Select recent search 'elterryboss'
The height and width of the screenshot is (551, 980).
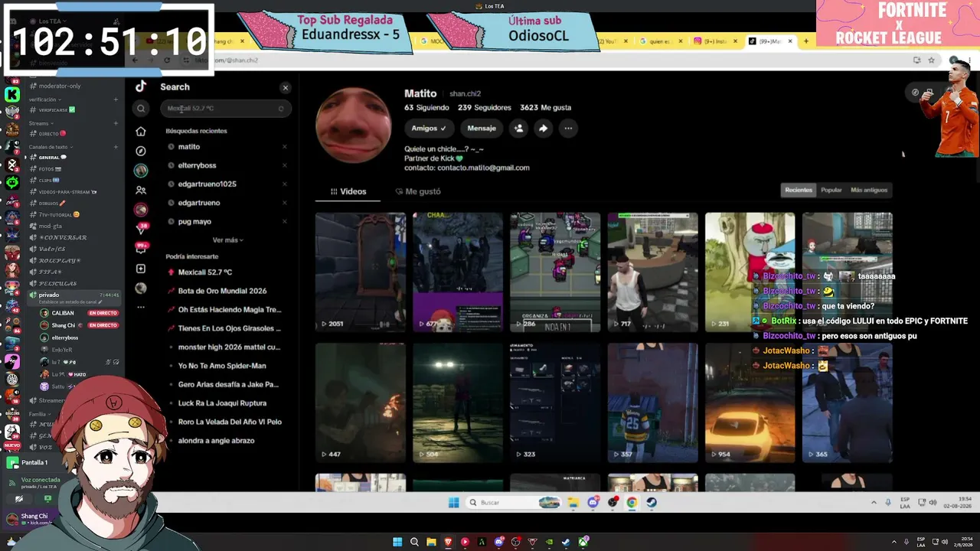[x=198, y=165]
